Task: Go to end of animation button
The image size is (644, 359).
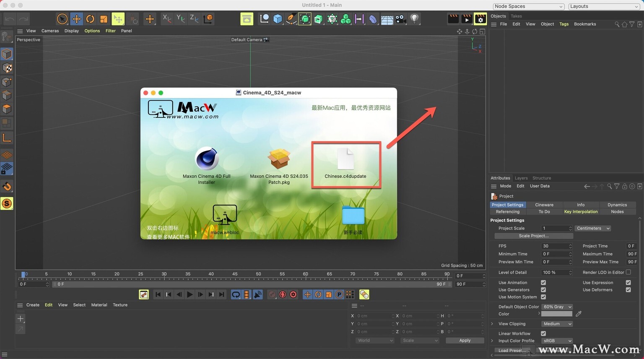Action: [x=221, y=294]
